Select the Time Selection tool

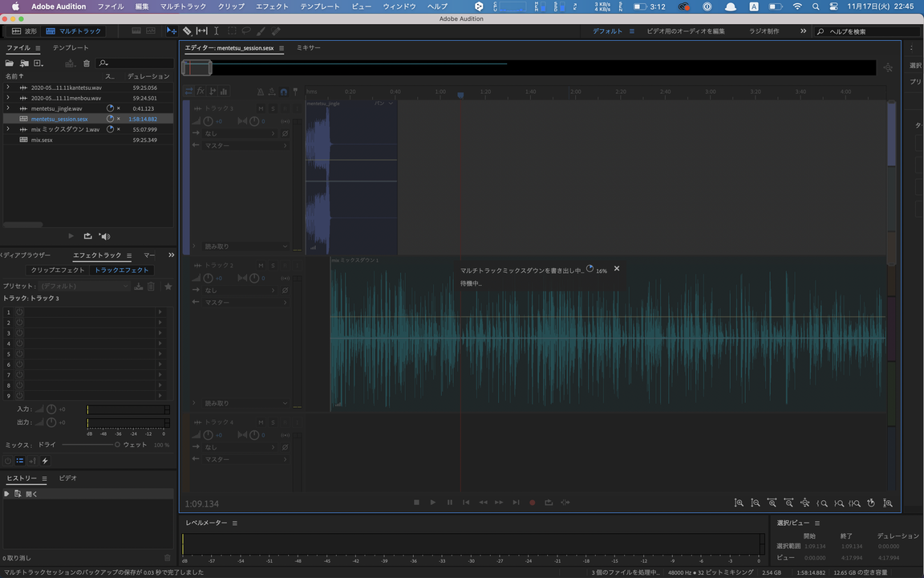click(217, 31)
